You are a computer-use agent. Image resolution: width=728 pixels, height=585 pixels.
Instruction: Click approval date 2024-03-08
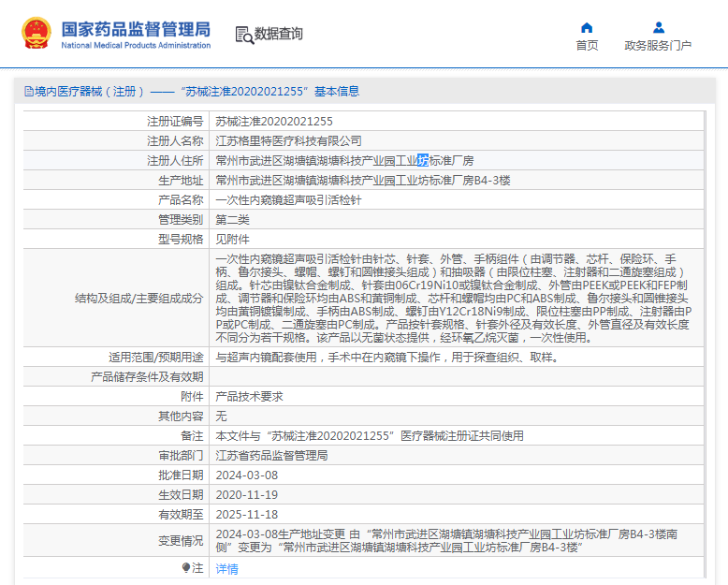pyautogui.click(x=246, y=475)
